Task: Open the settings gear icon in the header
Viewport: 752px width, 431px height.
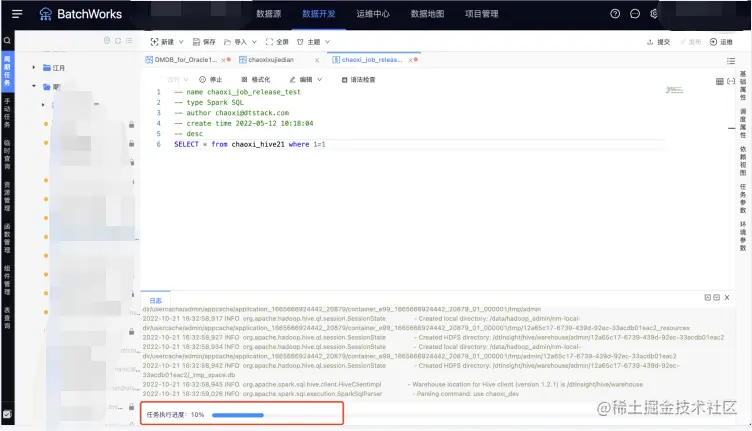Action: (x=654, y=14)
